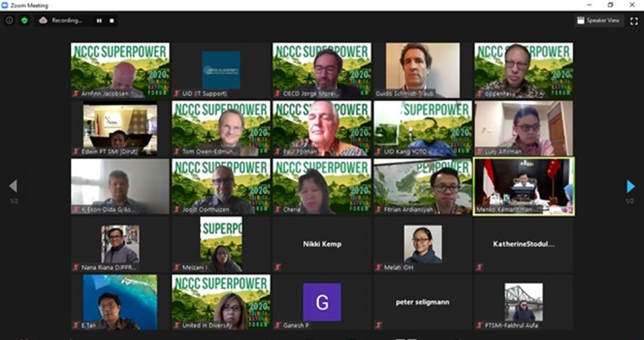Image resolution: width=644 pixels, height=340 pixels.
Task: Open the green encryption shield icon
Action: point(25,21)
